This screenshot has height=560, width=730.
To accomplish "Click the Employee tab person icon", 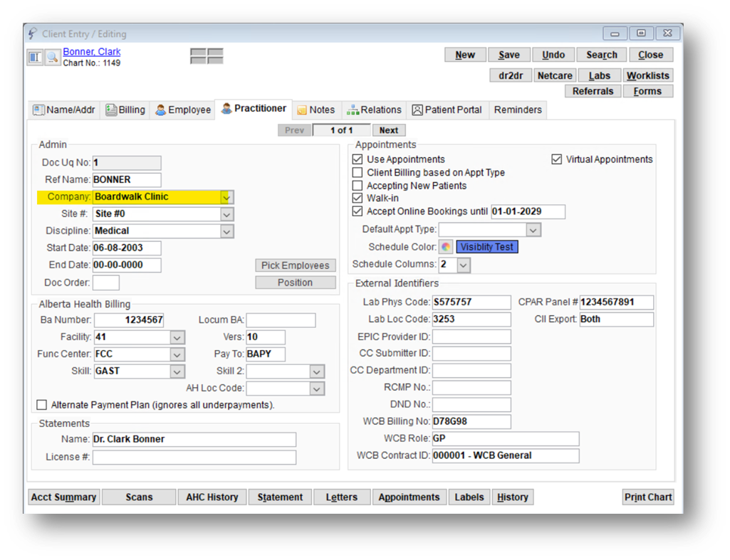I will (x=161, y=110).
